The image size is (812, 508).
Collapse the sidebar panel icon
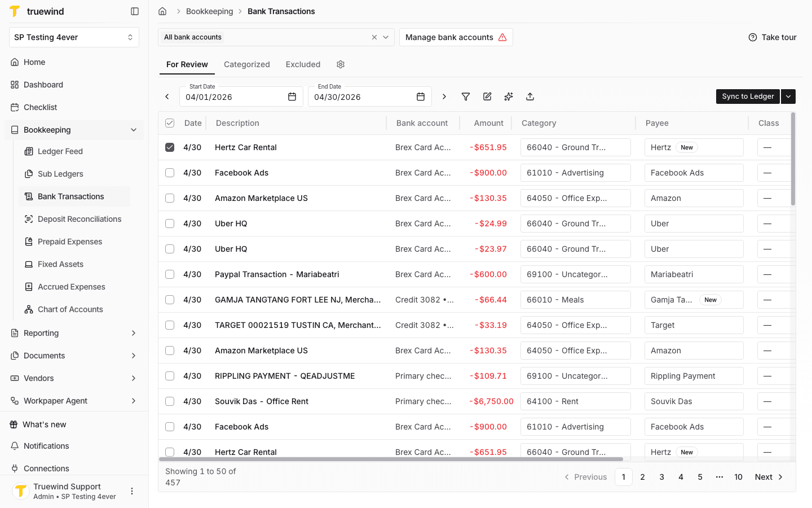(135, 11)
